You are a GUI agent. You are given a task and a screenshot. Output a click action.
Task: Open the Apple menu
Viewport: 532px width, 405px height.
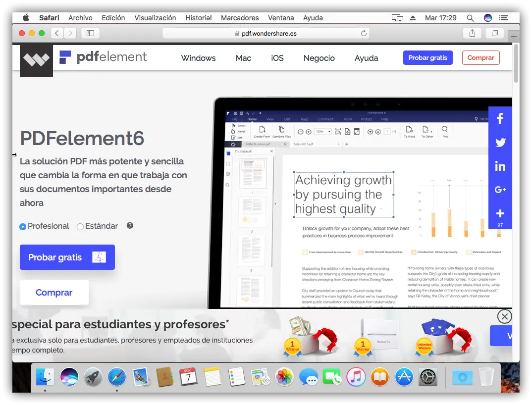[x=26, y=18]
